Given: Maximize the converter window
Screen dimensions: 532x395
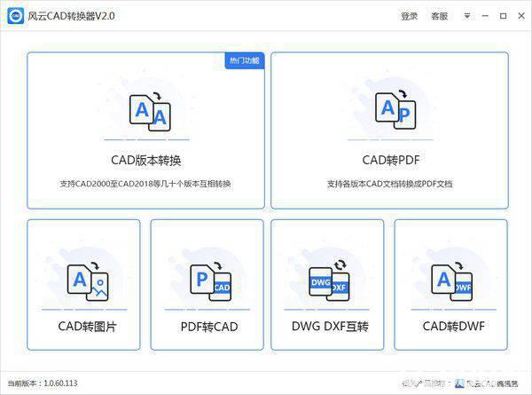Looking at the screenshot, I should coord(503,16).
